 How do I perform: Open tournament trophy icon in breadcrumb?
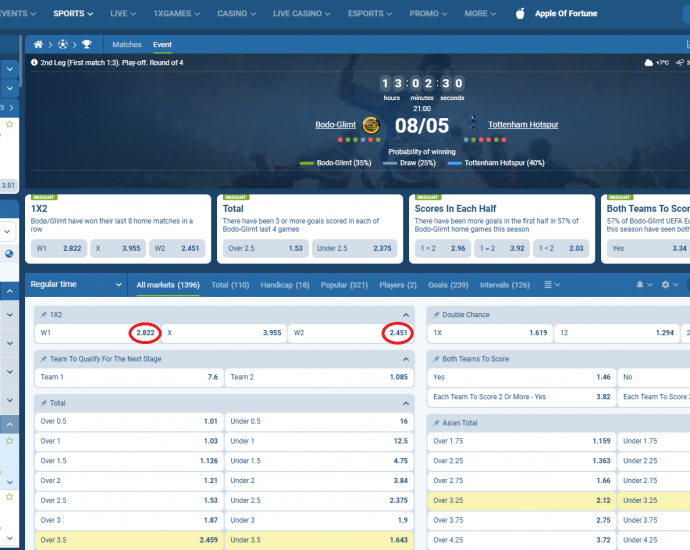coord(87,44)
